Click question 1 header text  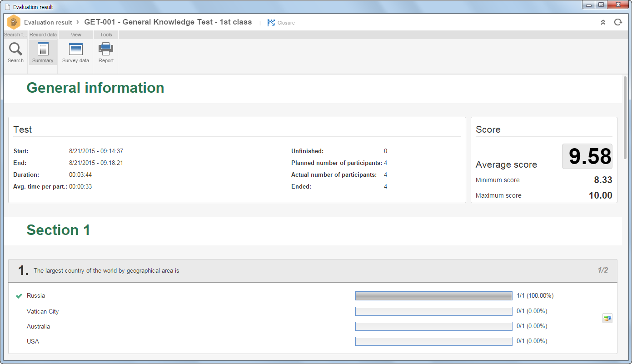point(106,271)
